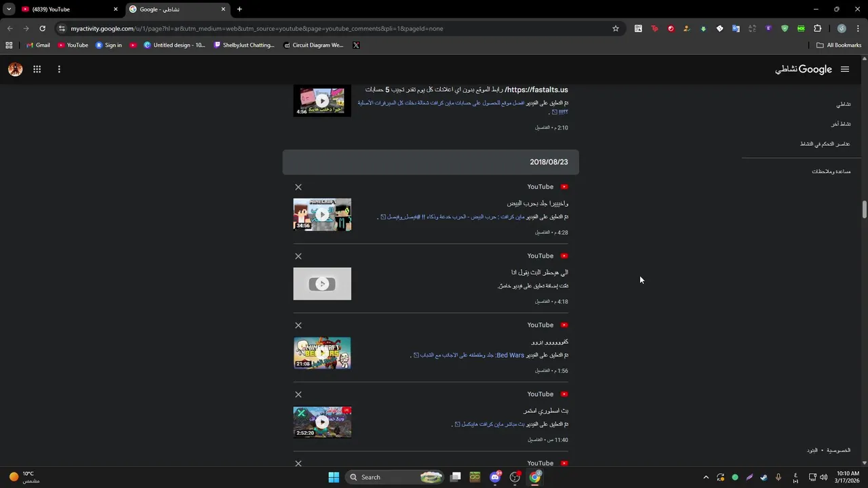
Task: Switch to the Google نشاطي tab
Action: coord(176,9)
